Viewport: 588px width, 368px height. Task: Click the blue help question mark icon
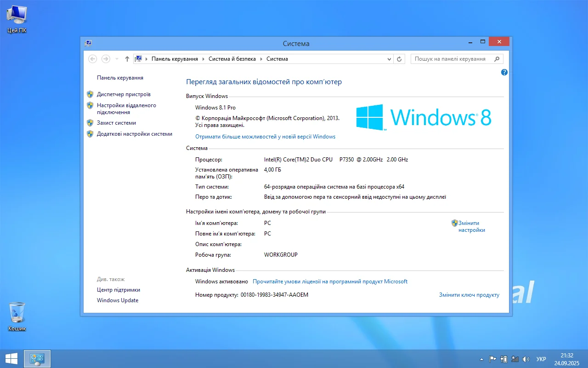pos(504,72)
